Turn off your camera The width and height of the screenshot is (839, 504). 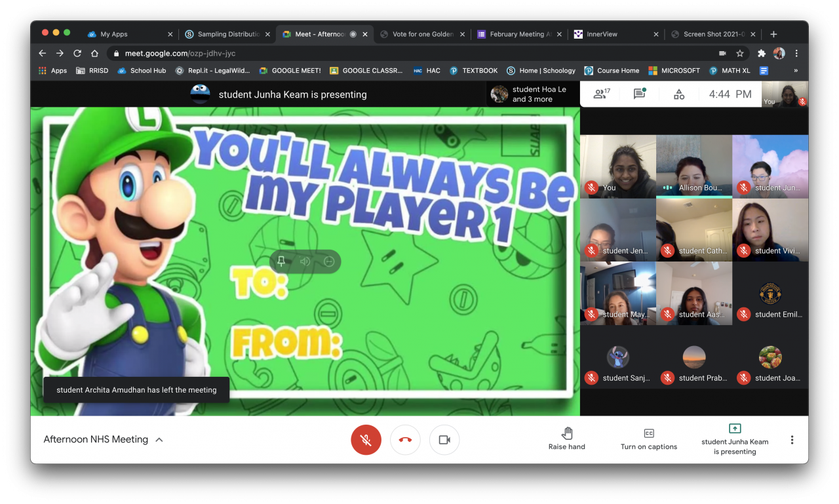click(444, 440)
